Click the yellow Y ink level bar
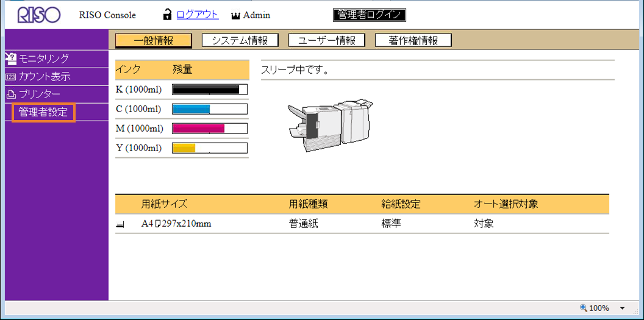The width and height of the screenshot is (644, 320). [x=209, y=148]
